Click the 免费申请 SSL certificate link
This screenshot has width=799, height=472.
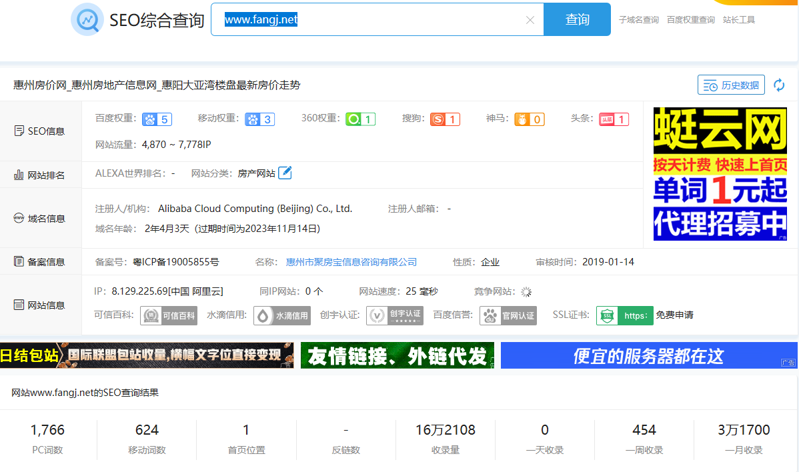point(674,315)
